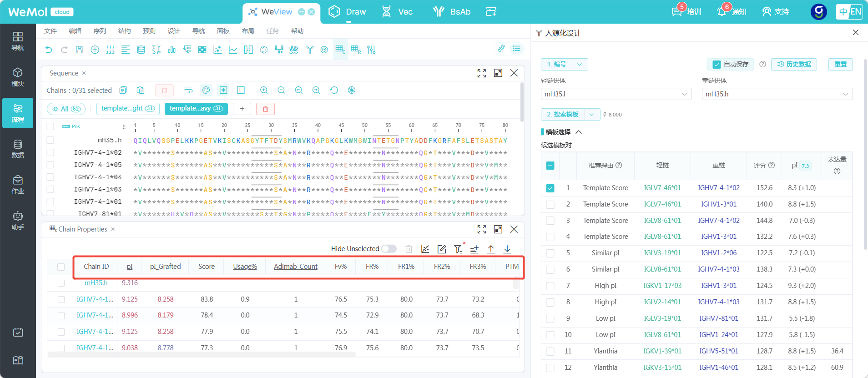Click the Chain Properties horizontal scrollbar
Screen dimensions: 868x378
pyautogui.click(x=202, y=354)
